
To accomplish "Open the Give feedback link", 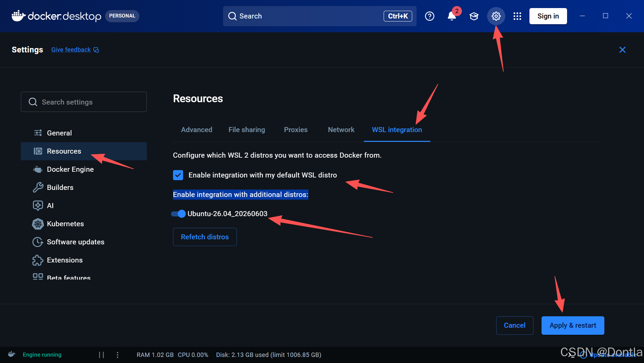I will tap(75, 50).
